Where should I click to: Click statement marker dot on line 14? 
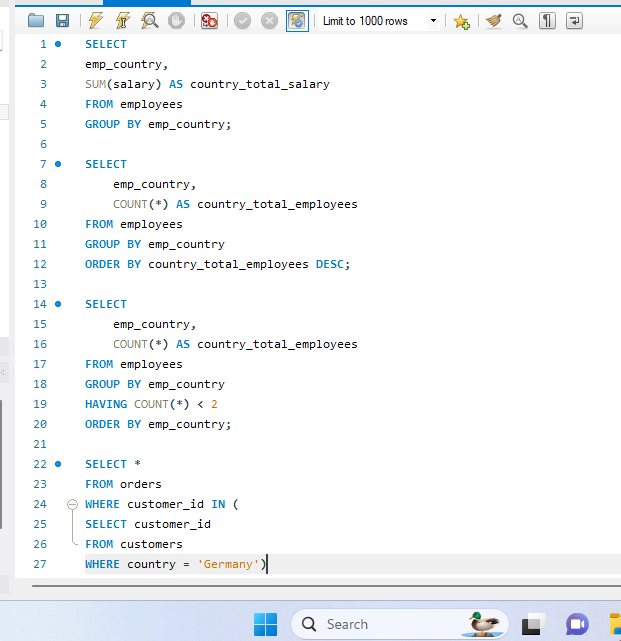[x=58, y=304]
